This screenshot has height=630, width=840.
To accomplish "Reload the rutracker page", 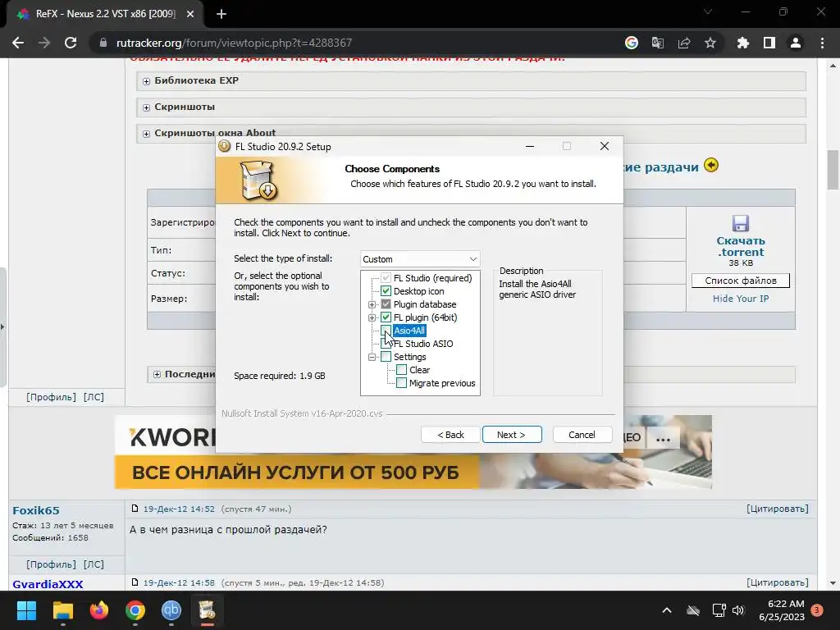I will click(x=71, y=43).
